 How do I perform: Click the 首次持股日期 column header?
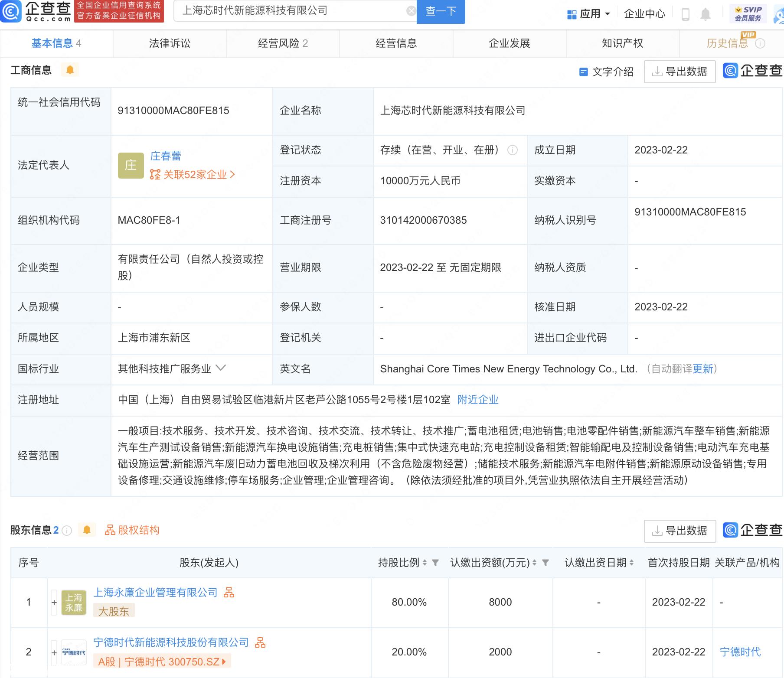click(x=679, y=563)
